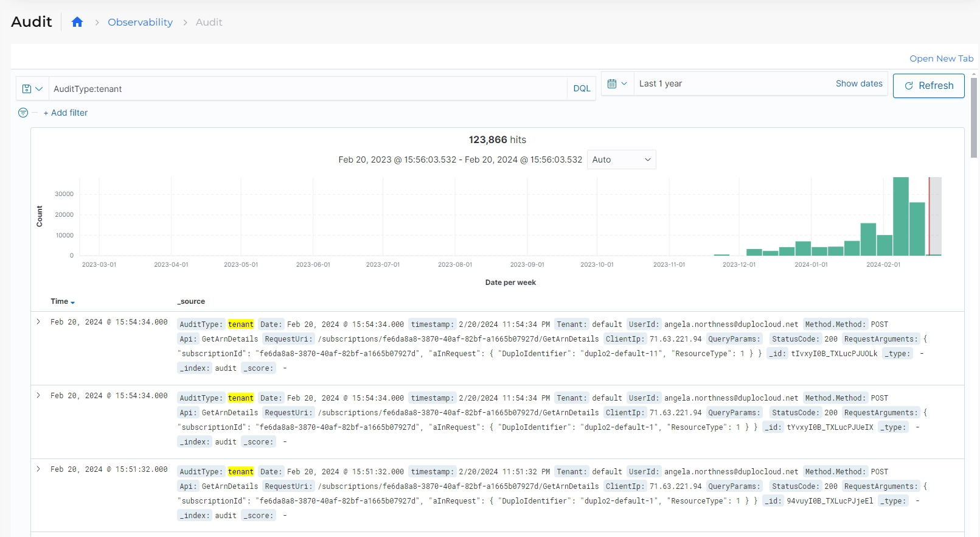
Task: Go to Observability in breadcrumb
Action: 140,23
